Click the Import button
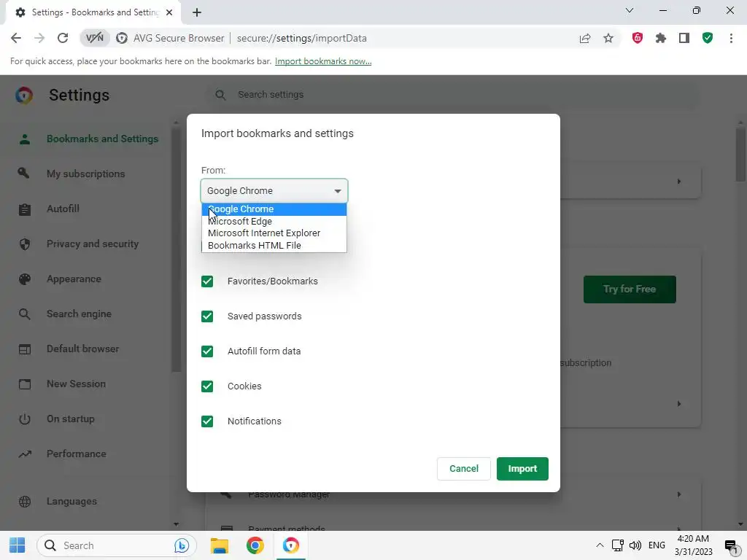The width and height of the screenshot is (747, 560). (x=522, y=469)
